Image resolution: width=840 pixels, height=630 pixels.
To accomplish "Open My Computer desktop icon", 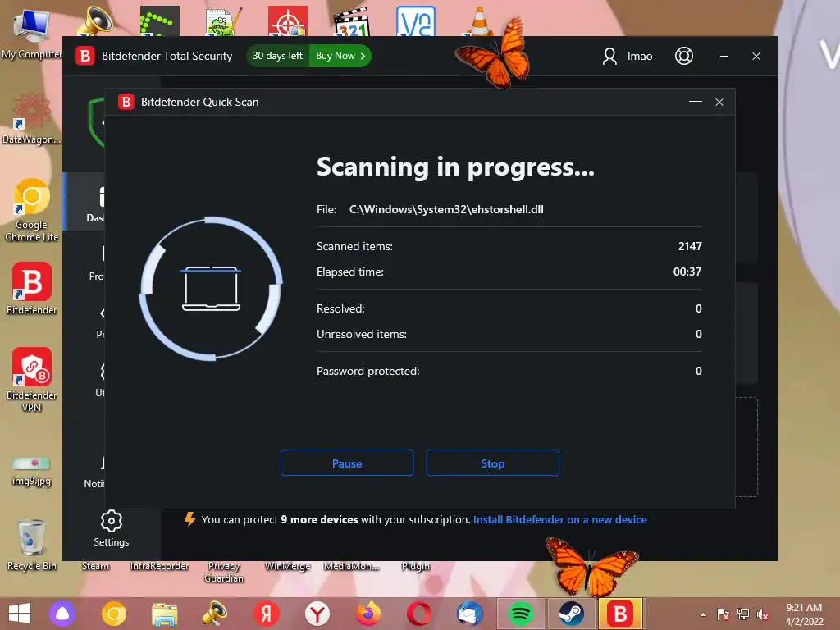I will pos(32,33).
